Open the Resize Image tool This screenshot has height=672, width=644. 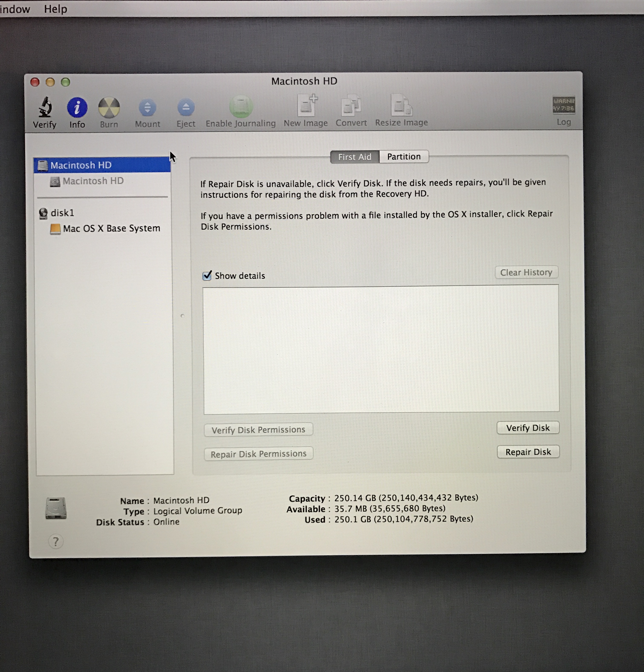401,105
